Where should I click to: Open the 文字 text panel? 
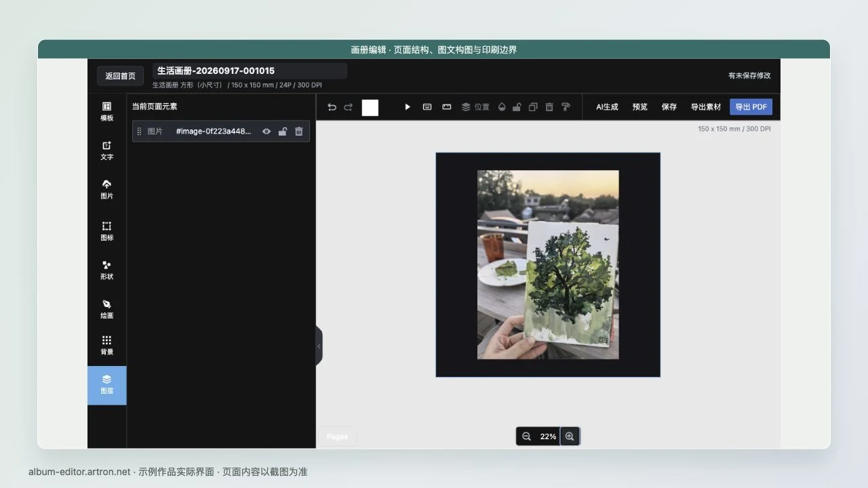point(106,150)
